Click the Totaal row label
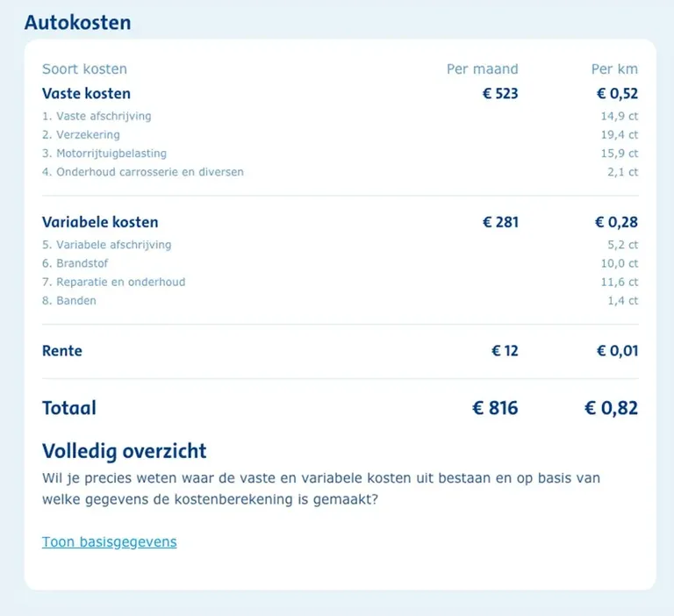Screen dimensions: 674x616 [69, 408]
